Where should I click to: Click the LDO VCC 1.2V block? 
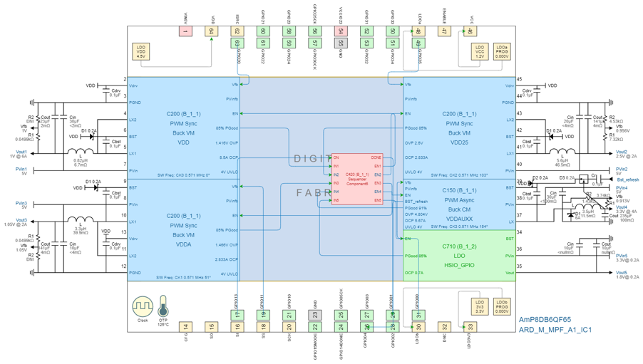point(479,52)
